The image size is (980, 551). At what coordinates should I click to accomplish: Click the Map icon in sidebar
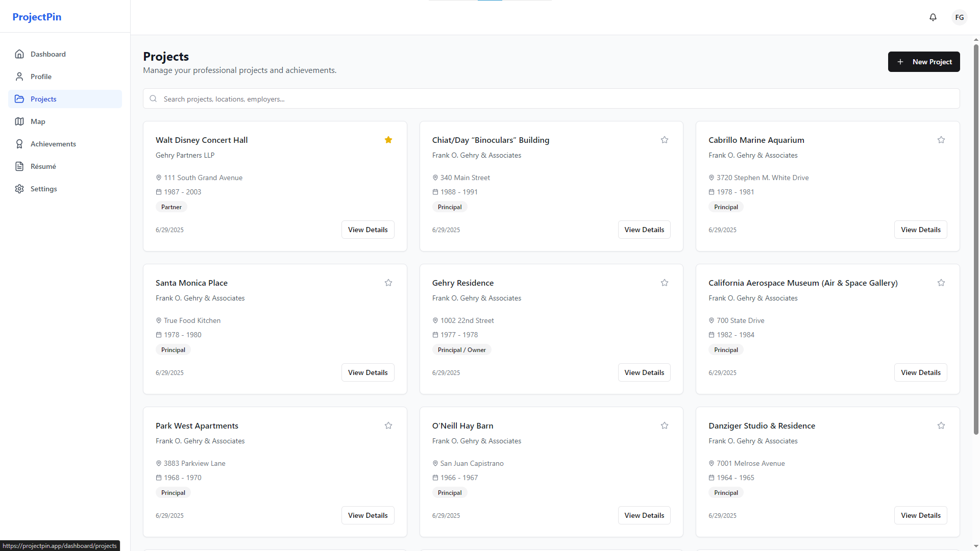pos(19,121)
